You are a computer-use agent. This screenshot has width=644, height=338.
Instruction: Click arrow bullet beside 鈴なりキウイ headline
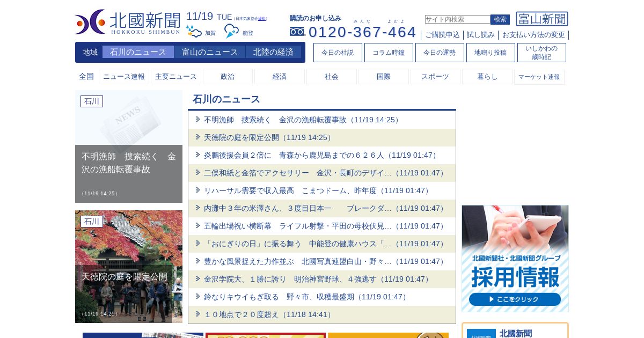[198, 296]
